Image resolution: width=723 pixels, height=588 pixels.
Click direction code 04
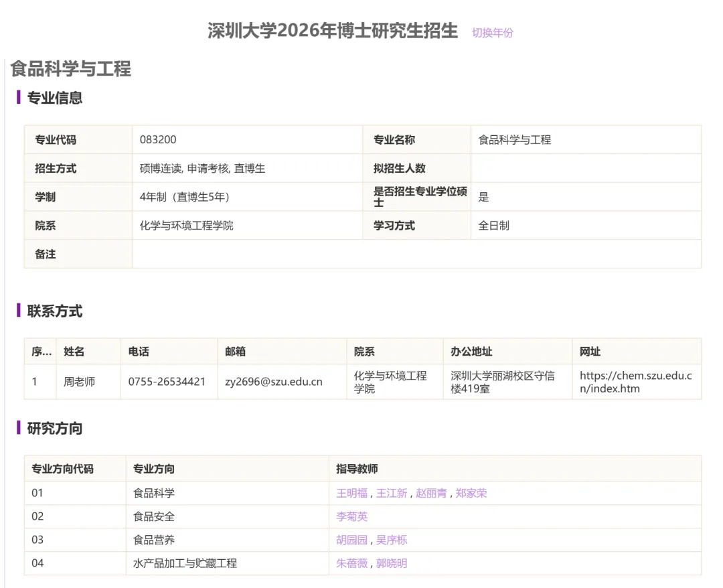(37, 563)
